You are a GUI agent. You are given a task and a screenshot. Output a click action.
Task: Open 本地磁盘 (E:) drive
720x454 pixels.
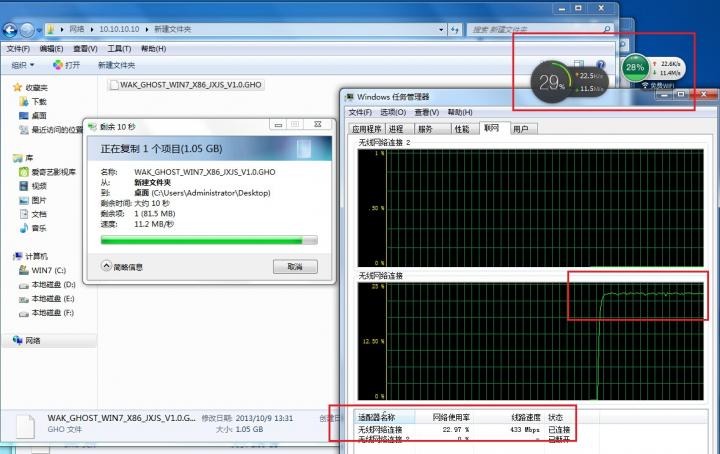point(47,299)
